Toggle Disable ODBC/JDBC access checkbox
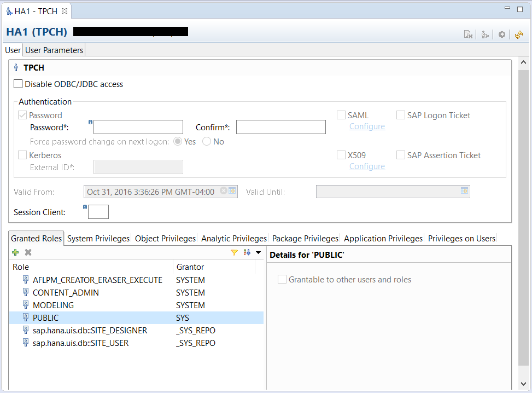The width and height of the screenshot is (532, 393). (18, 84)
